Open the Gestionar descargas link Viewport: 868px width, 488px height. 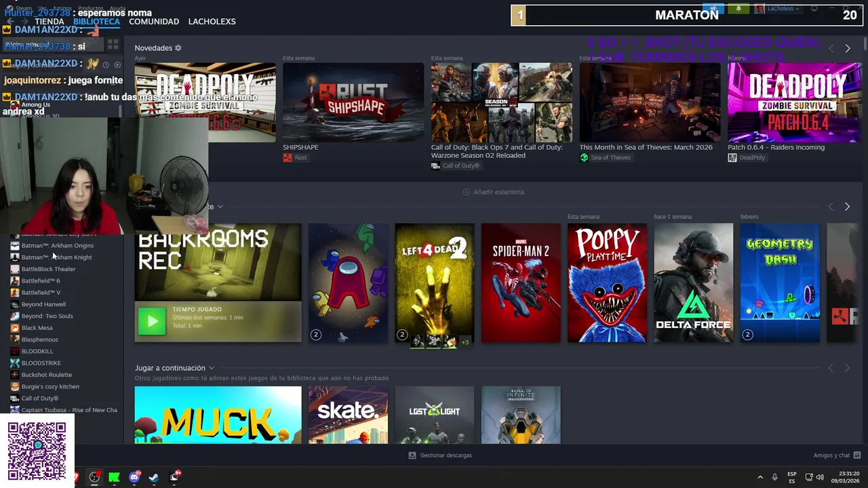446,455
